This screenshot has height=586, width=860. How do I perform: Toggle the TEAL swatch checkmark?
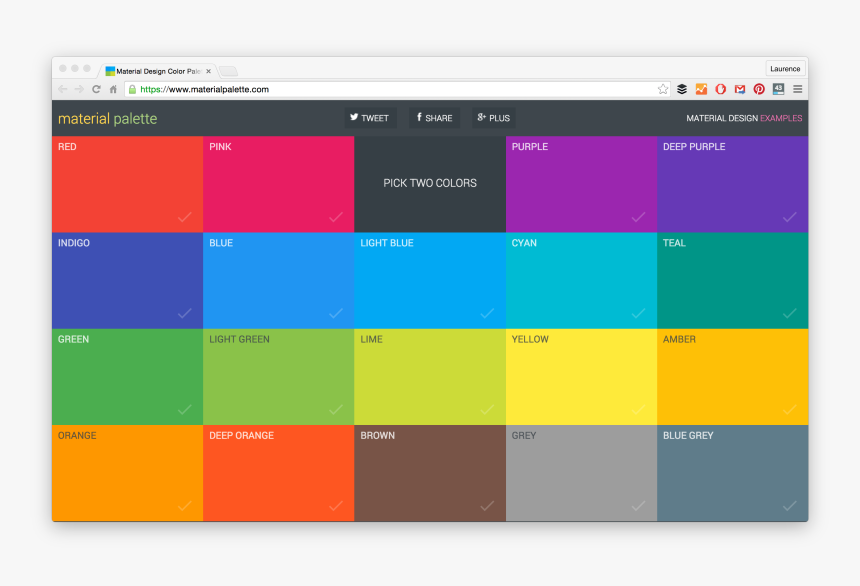(790, 312)
